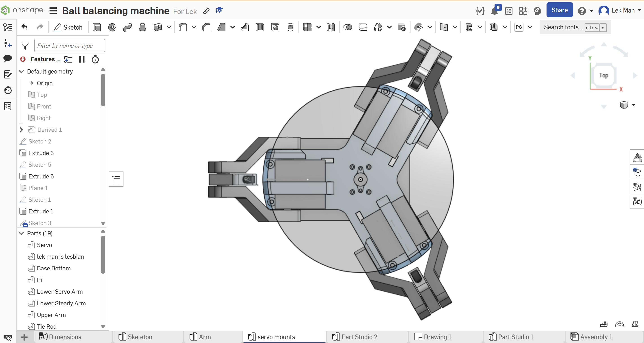Click the Share button
Viewport: 644px width, 343px height.
pyautogui.click(x=559, y=10)
